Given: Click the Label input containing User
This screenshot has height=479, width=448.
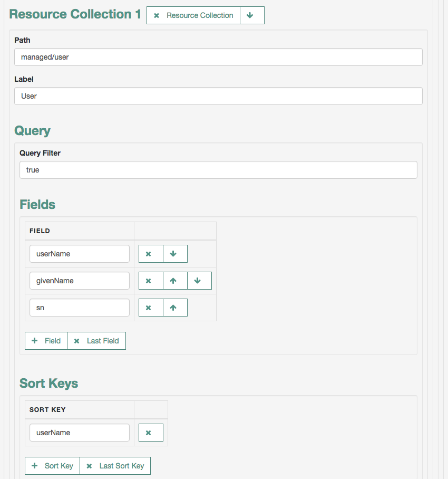Looking at the screenshot, I should coord(218,96).
